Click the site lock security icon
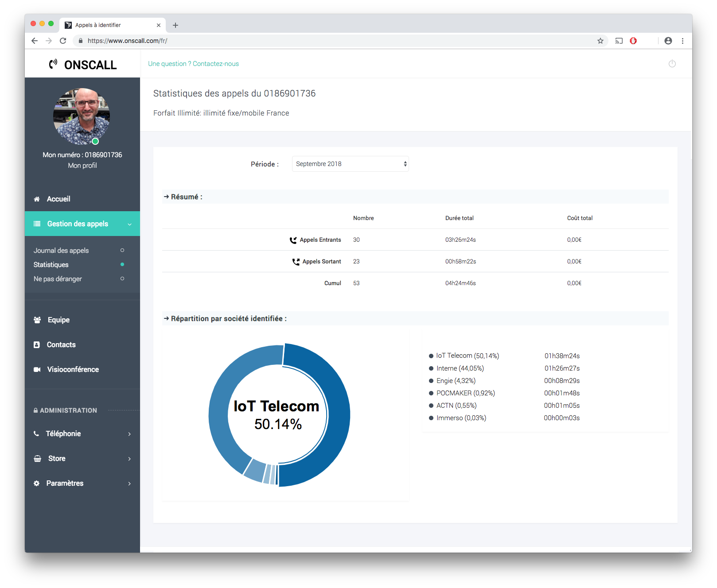Viewport: 717px width, 588px height. (81, 41)
